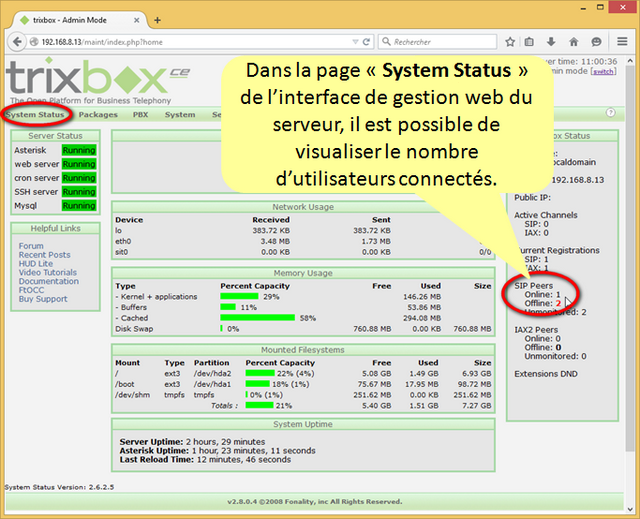Click the cron server Running status badge
This screenshot has width=640, height=519.
[79, 178]
